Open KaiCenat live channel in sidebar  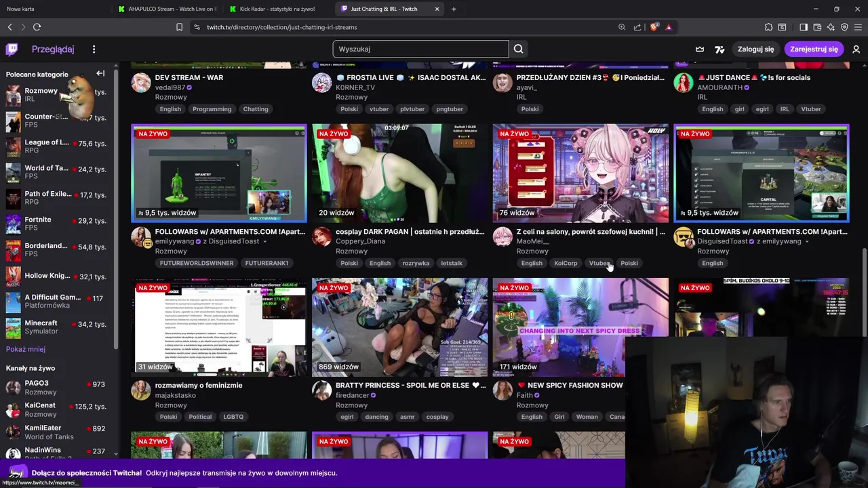coord(56,409)
